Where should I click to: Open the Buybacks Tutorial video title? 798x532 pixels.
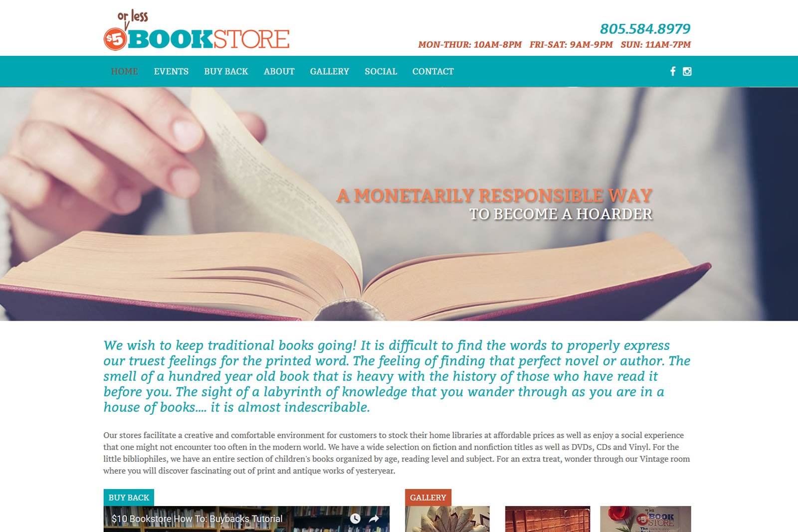click(x=197, y=519)
